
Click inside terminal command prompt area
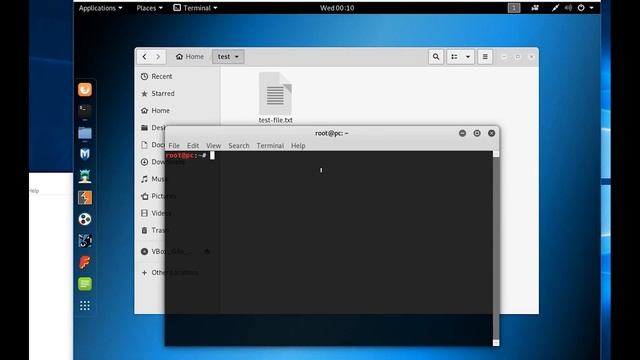click(329, 248)
